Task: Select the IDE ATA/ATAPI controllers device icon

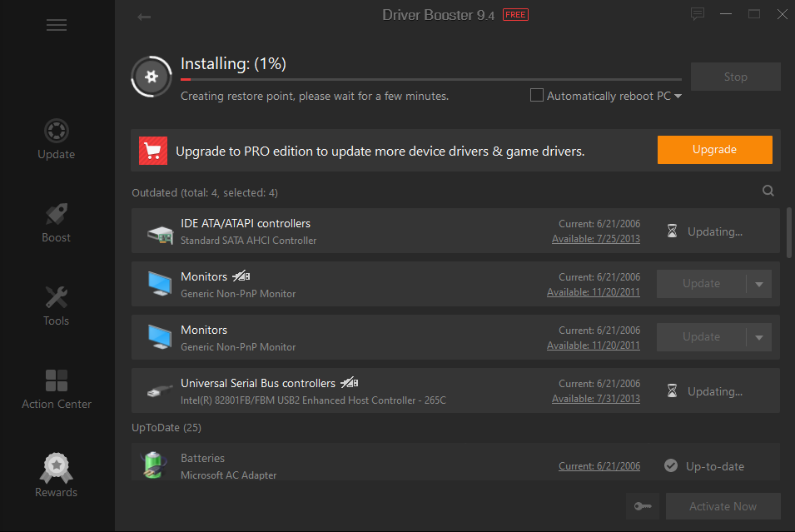Action: [159, 232]
